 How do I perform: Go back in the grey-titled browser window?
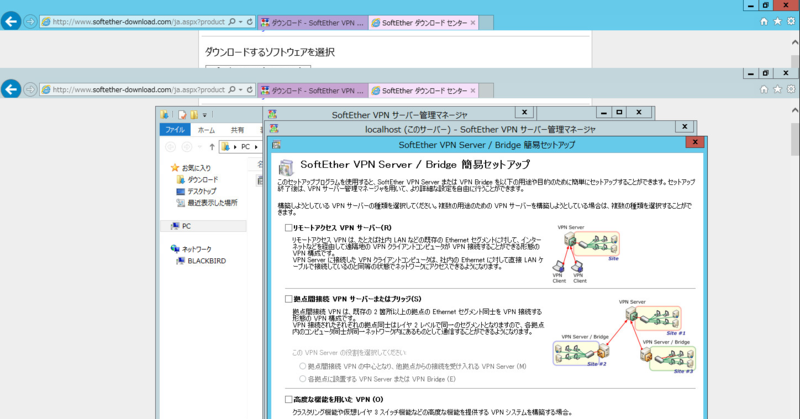click(x=11, y=89)
